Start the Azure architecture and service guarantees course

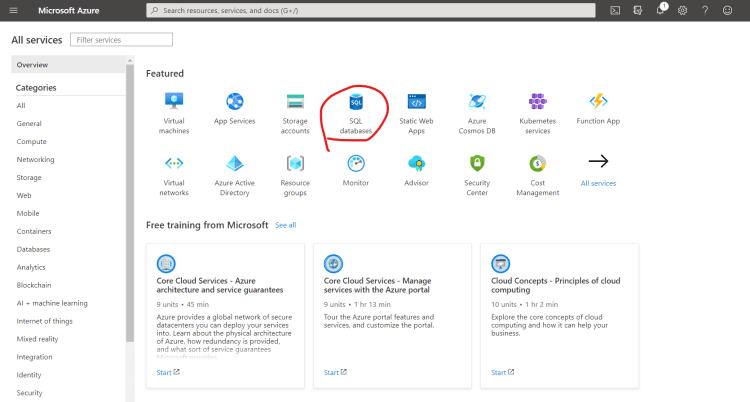168,372
